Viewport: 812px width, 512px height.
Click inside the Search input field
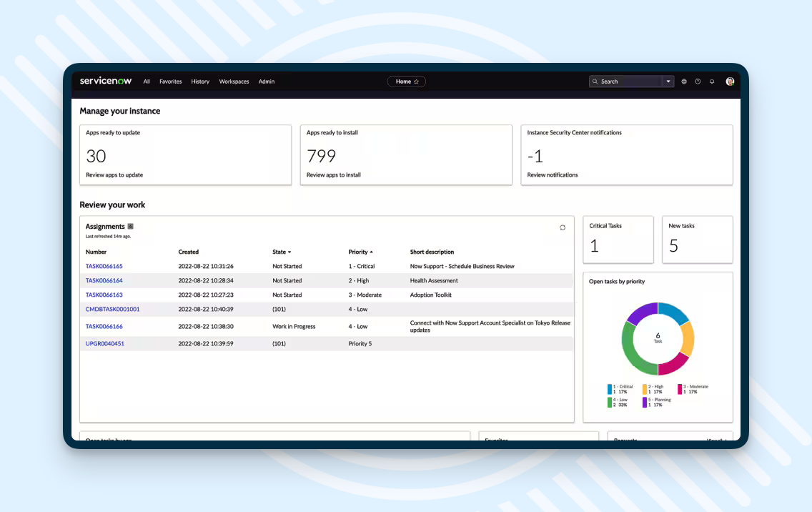point(629,82)
